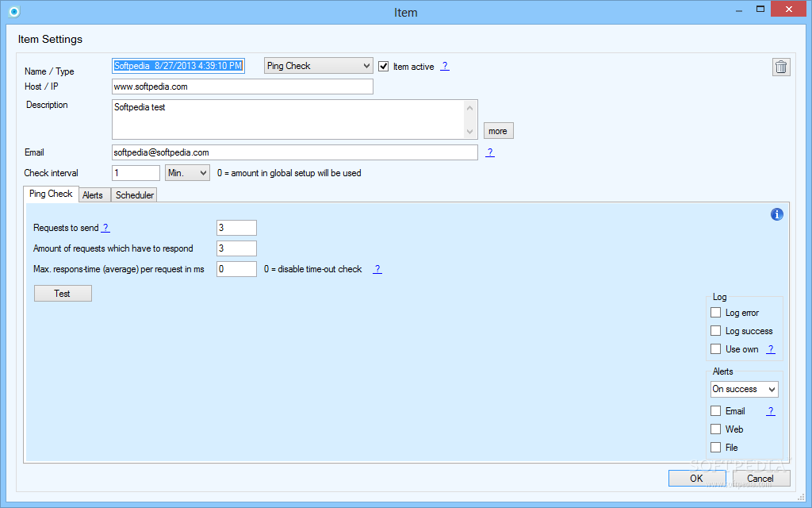812x508 pixels.
Task: Click the Name field with Softpedia timestamp
Action: (178, 66)
